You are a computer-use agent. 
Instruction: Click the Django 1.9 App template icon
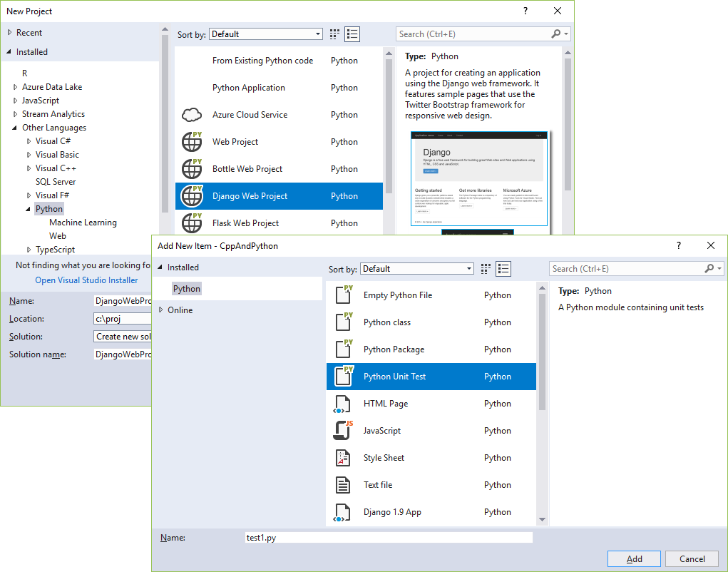pos(342,511)
